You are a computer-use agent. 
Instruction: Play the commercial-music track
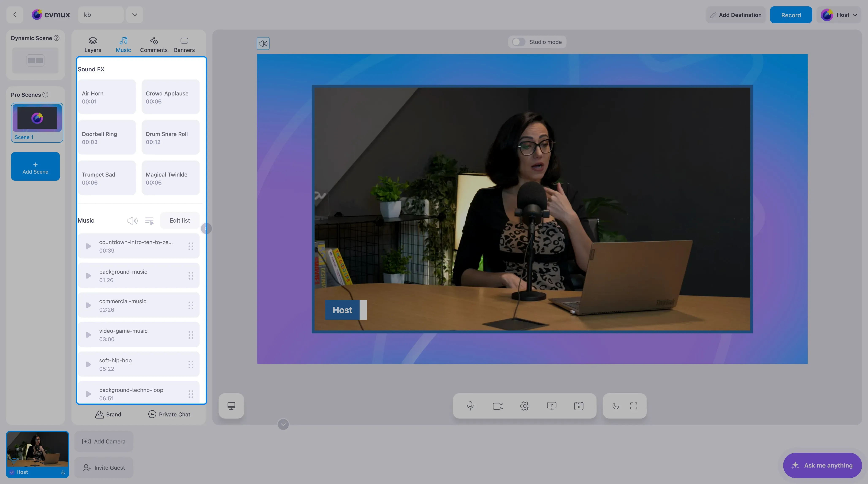[x=88, y=305]
